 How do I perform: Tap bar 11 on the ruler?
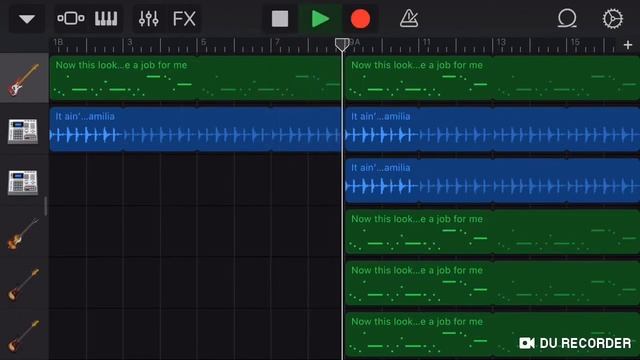427,42
